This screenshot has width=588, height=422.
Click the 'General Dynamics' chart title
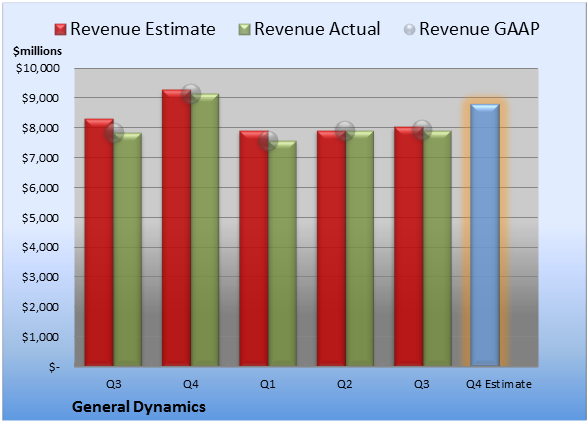[139, 407]
